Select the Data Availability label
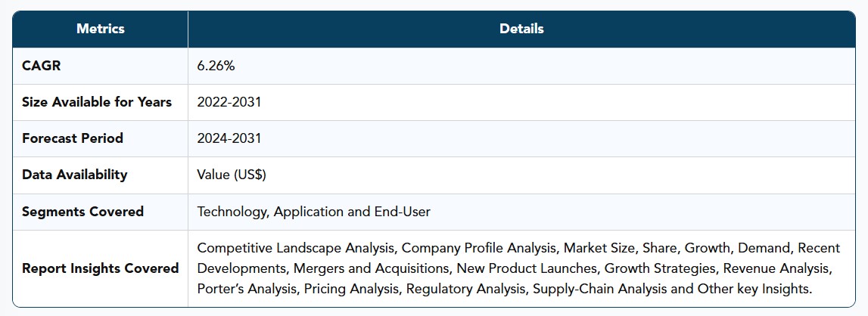The image size is (868, 316). (75, 175)
